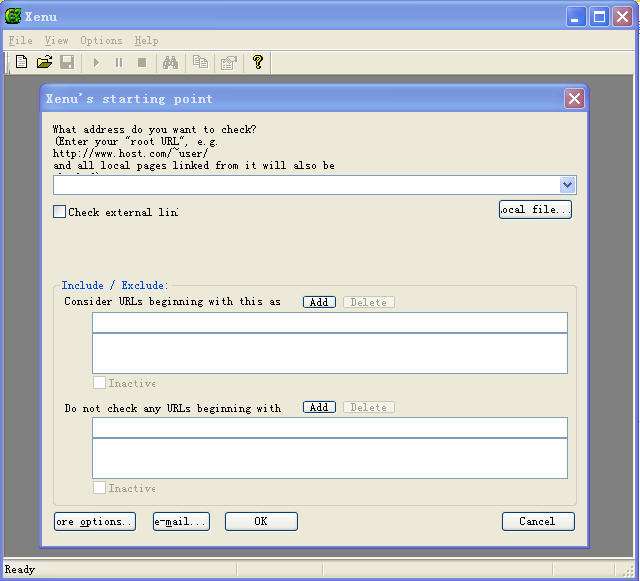The width and height of the screenshot is (640, 581).
Task: Click the Stop toolbar icon
Action: tap(142, 63)
